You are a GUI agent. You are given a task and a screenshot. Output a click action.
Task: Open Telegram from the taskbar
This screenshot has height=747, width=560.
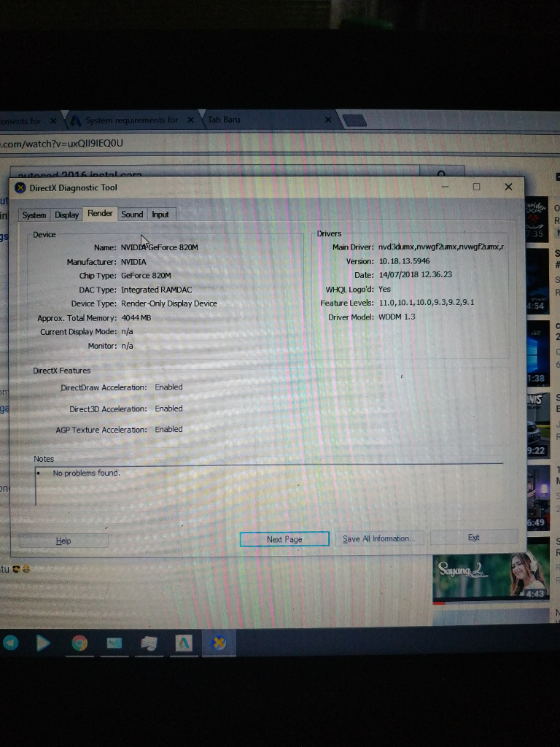[x=10, y=643]
